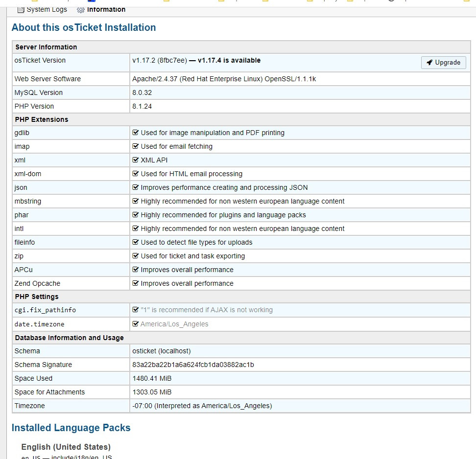Click the 'PHP Settings' section header
Image resolution: width=476 pixels, height=459 pixels.
point(37,297)
